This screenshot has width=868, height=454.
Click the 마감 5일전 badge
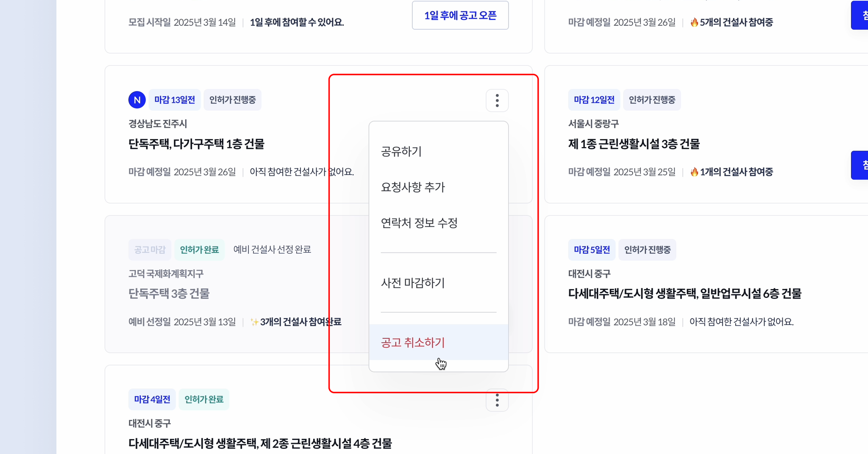(x=592, y=250)
